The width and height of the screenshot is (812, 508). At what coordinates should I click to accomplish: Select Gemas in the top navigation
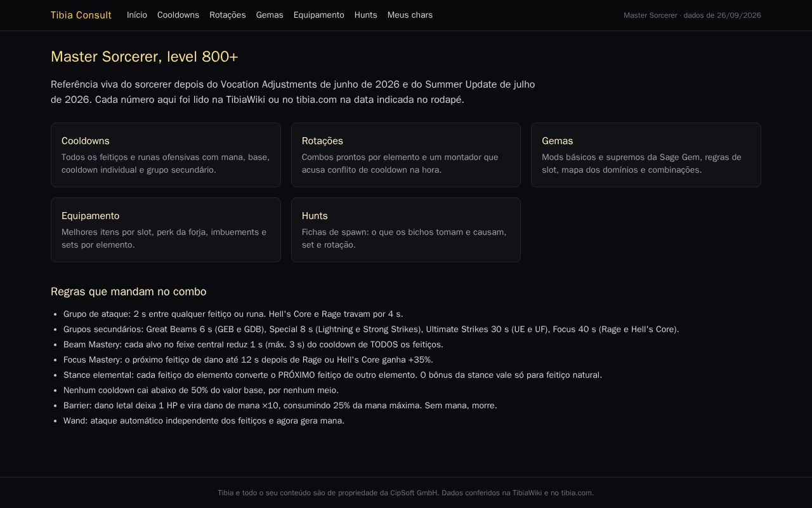[x=270, y=15]
